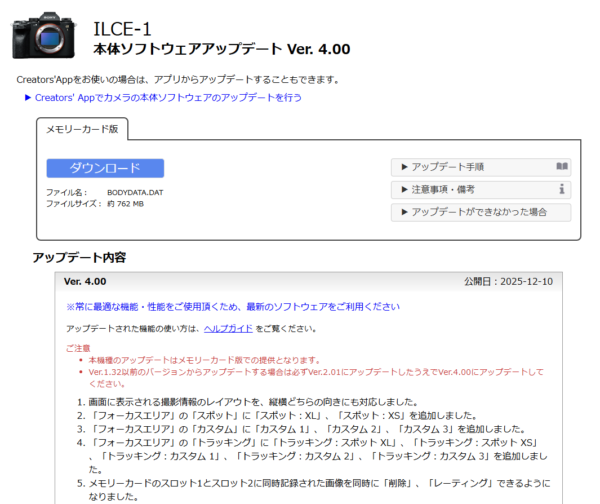Click the info icon in 注意事項・備考 row
600x504 pixels.
click(x=562, y=189)
